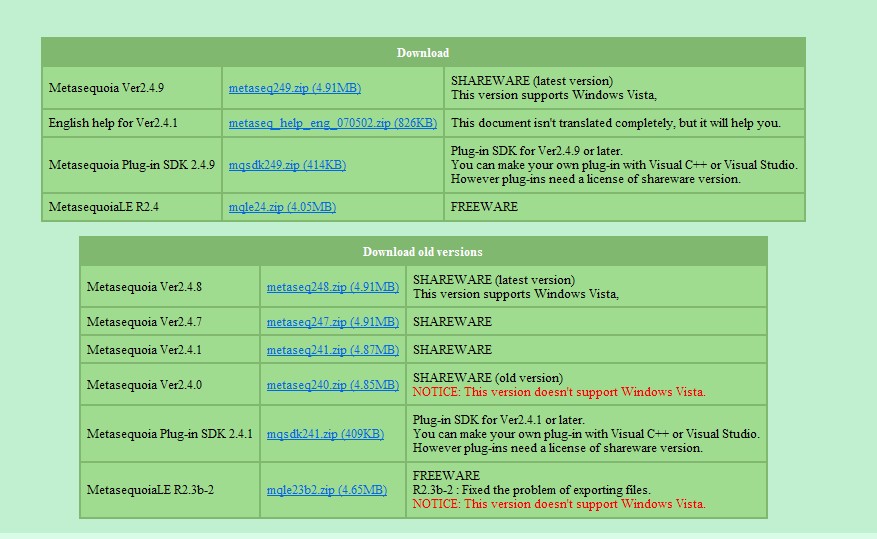Screen dimensions: 877x539
Task: Click the "Metasequoia Ver2.4.7" name cell
Action: (x=144, y=322)
